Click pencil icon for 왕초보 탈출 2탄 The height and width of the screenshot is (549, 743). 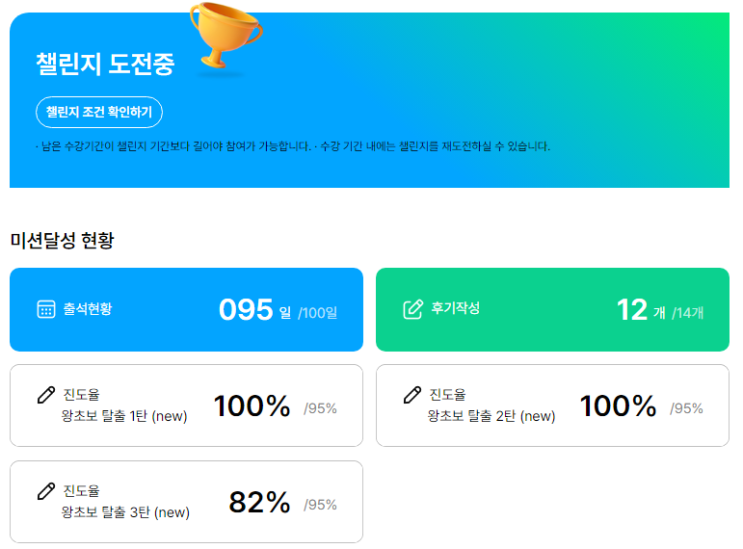coord(412,395)
